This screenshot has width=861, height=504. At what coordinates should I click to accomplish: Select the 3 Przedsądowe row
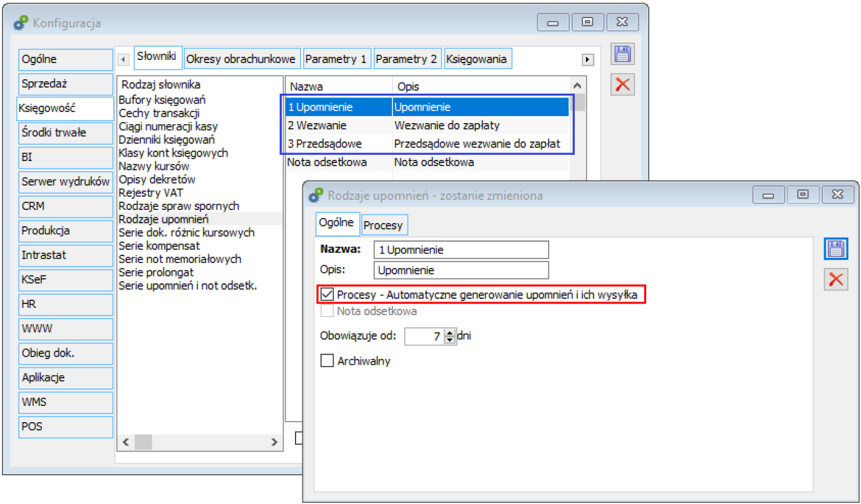click(x=427, y=144)
